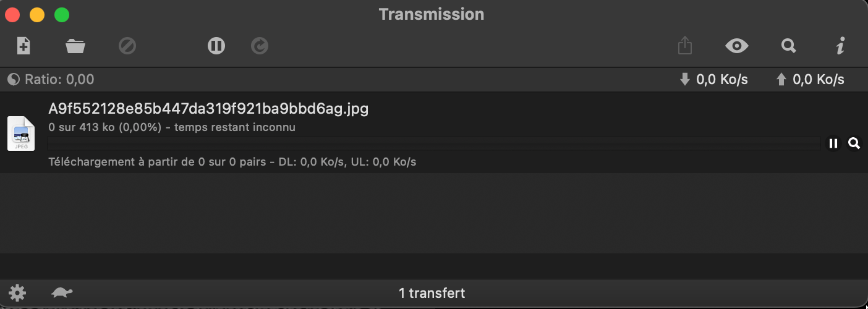Toggle Quick Look with the eye icon
The height and width of the screenshot is (309, 868).
(737, 46)
